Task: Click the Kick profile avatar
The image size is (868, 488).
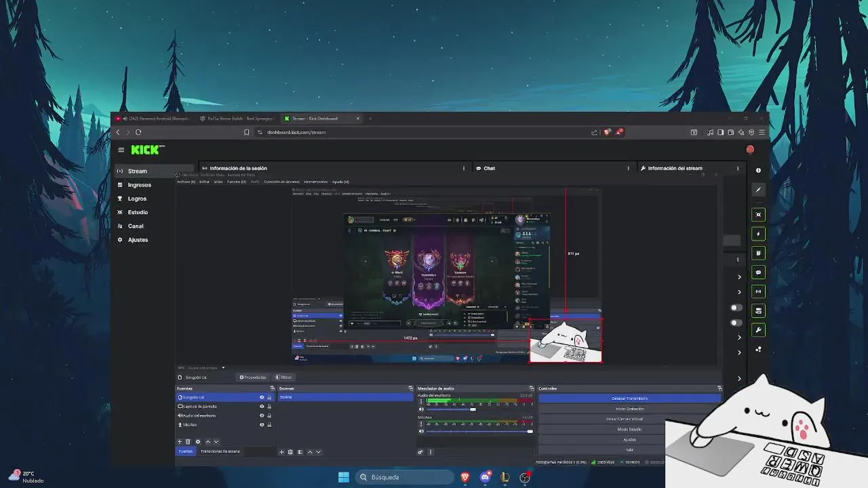Action: click(750, 150)
